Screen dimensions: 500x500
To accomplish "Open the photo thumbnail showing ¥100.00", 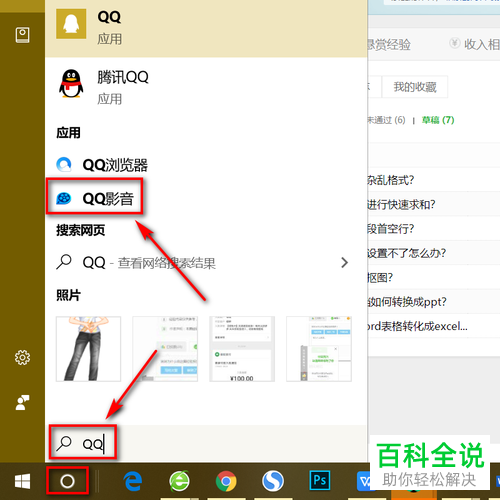I will tap(242, 349).
